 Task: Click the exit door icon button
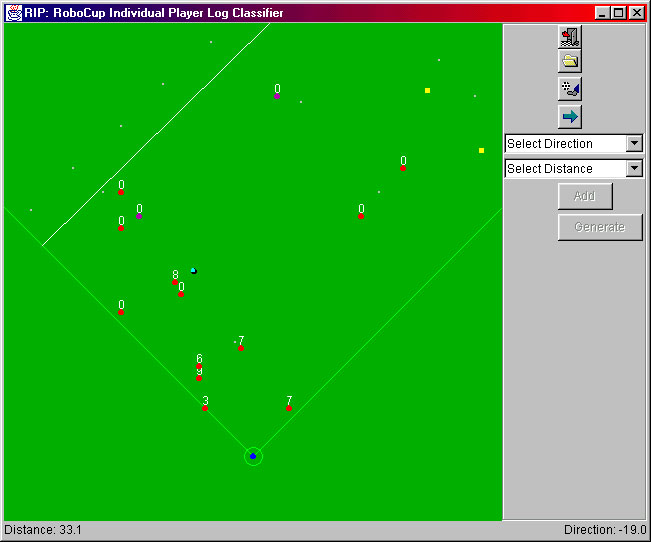point(570,37)
